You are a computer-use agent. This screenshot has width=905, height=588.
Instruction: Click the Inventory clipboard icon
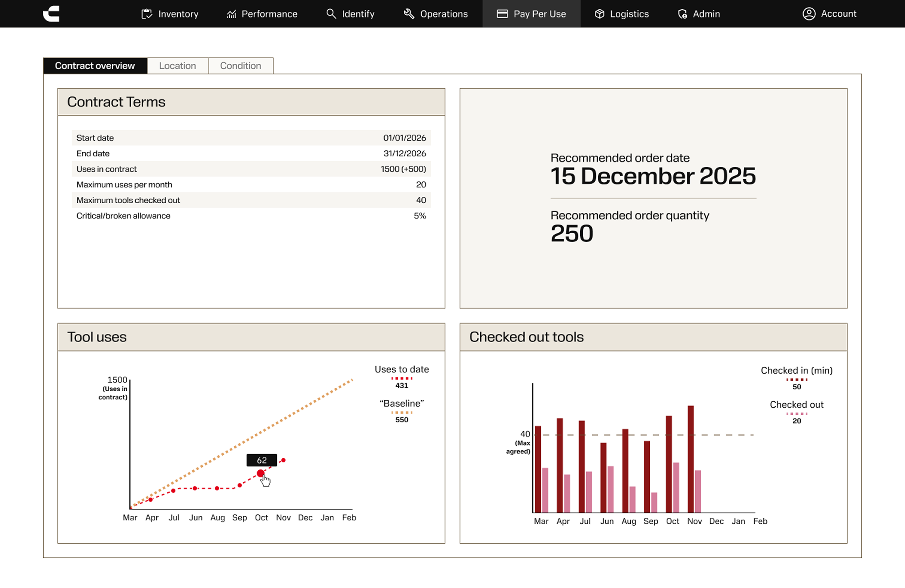click(x=146, y=14)
